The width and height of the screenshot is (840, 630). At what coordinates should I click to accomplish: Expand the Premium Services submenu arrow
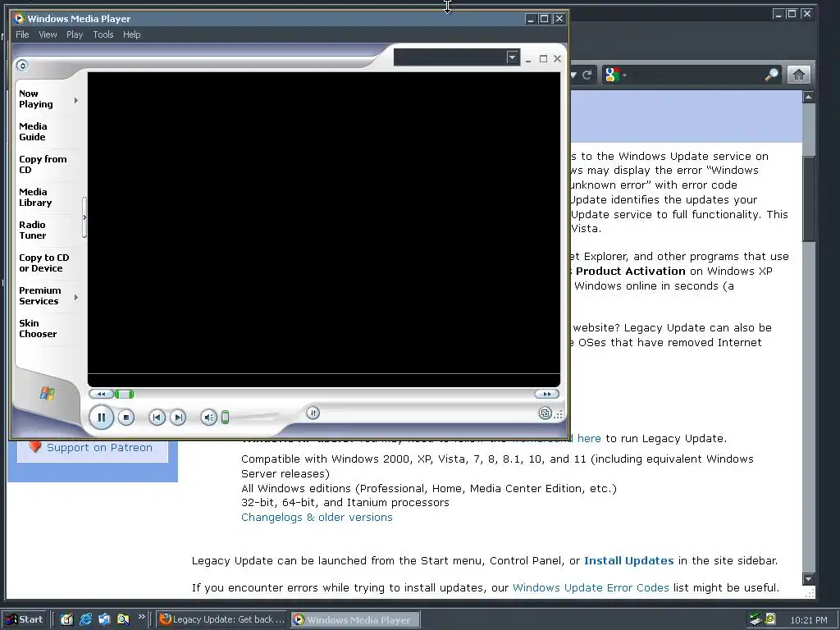76,297
